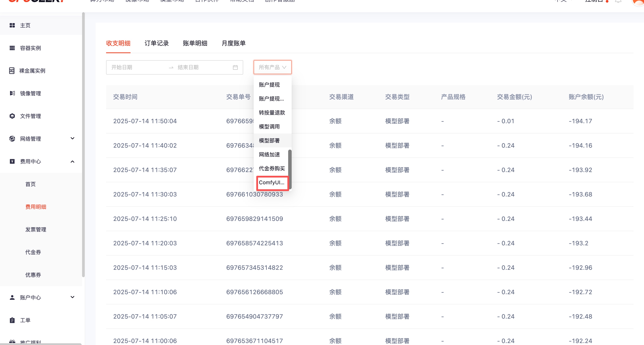
Task: Click the 主页 home grid icon
Action: pyautogui.click(x=12, y=25)
